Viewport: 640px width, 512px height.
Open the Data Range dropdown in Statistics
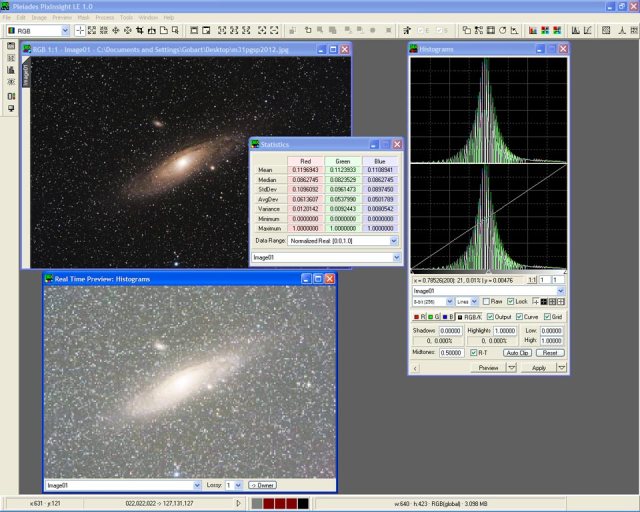(x=393, y=241)
